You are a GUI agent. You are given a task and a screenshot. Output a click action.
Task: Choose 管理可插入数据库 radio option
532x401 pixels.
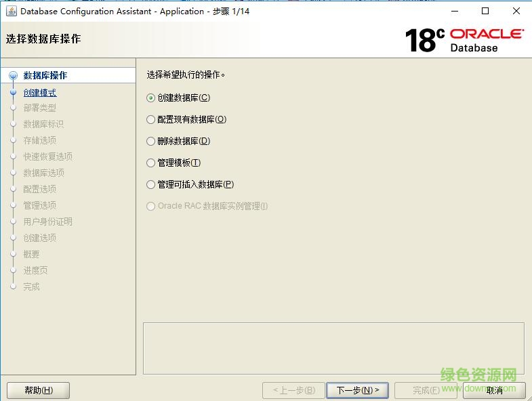(x=151, y=184)
